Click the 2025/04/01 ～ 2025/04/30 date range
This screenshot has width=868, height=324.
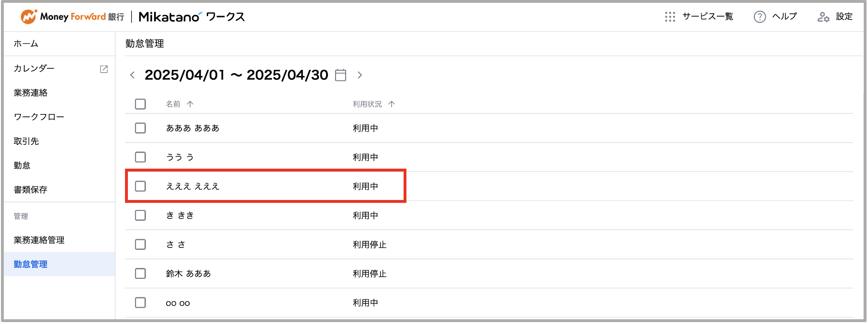[x=236, y=75]
